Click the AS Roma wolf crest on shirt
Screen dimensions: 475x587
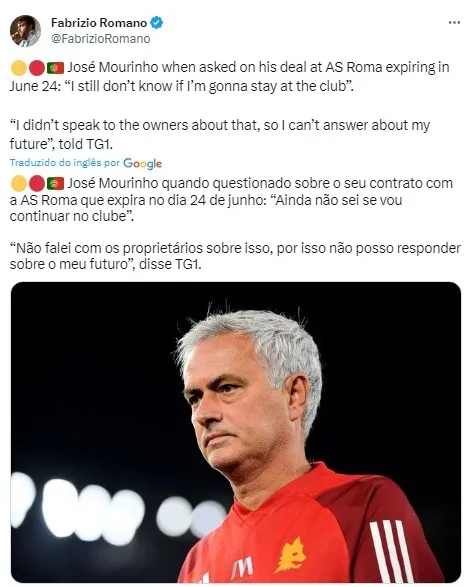click(291, 556)
